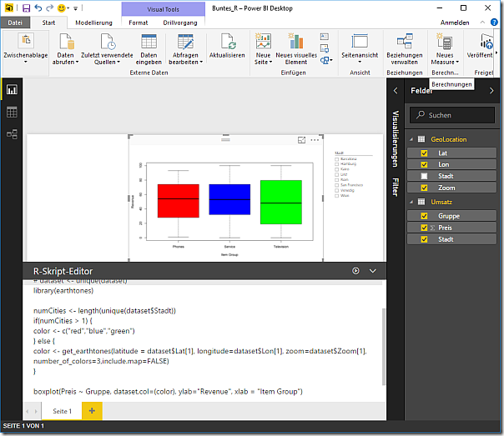504x436 pixels.
Task: Switch to the Format ribbon tab
Action: coord(139,23)
